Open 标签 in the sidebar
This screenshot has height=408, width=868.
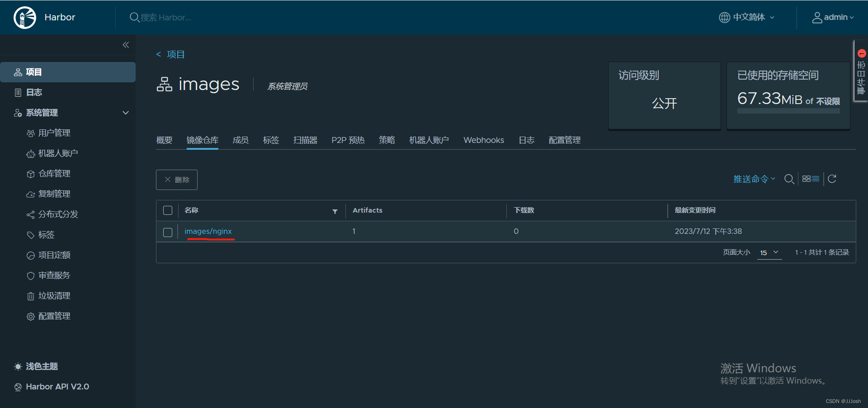[46, 235]
